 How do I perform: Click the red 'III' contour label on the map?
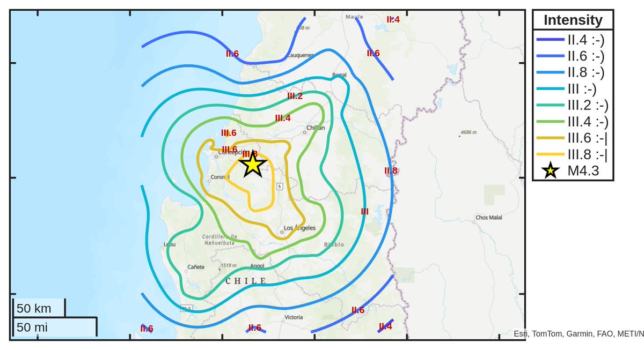pyautogui.click(x=364, y=211)
